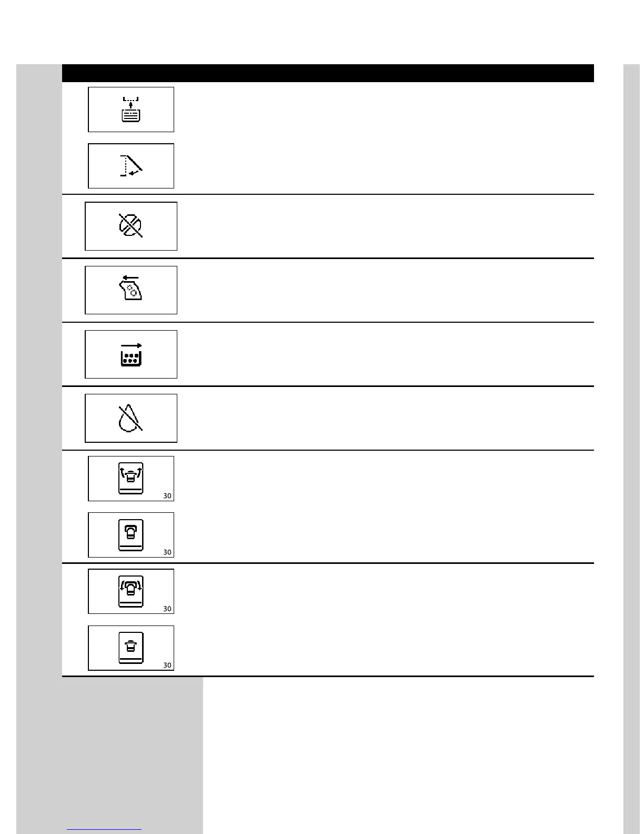Select the covered-spout machine icon without arrows

coord(130,535)
